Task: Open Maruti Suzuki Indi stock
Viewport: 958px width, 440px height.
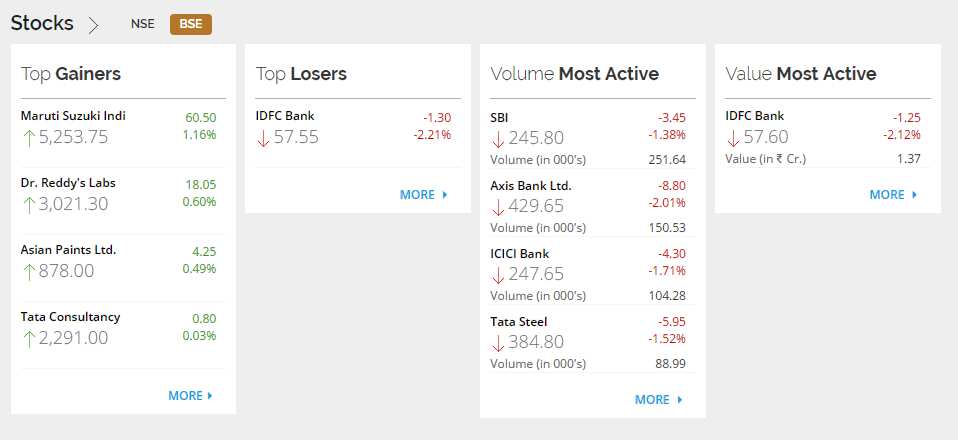Action: [73, 116]
